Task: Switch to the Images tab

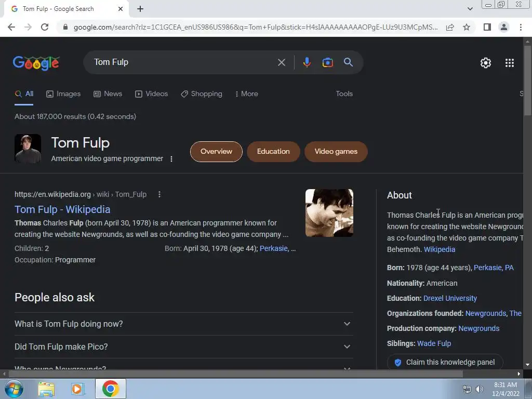Action: 63,94
